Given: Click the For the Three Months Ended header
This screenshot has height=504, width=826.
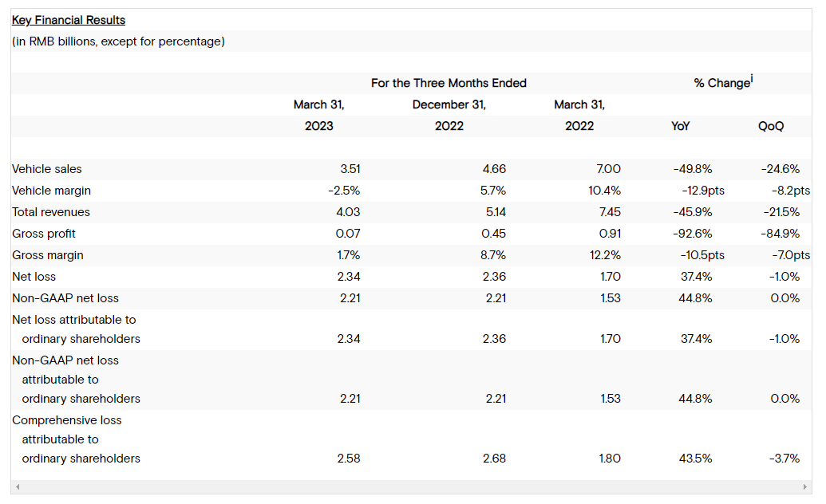Looking at the screenshot, I should click(x=449, y=83).
